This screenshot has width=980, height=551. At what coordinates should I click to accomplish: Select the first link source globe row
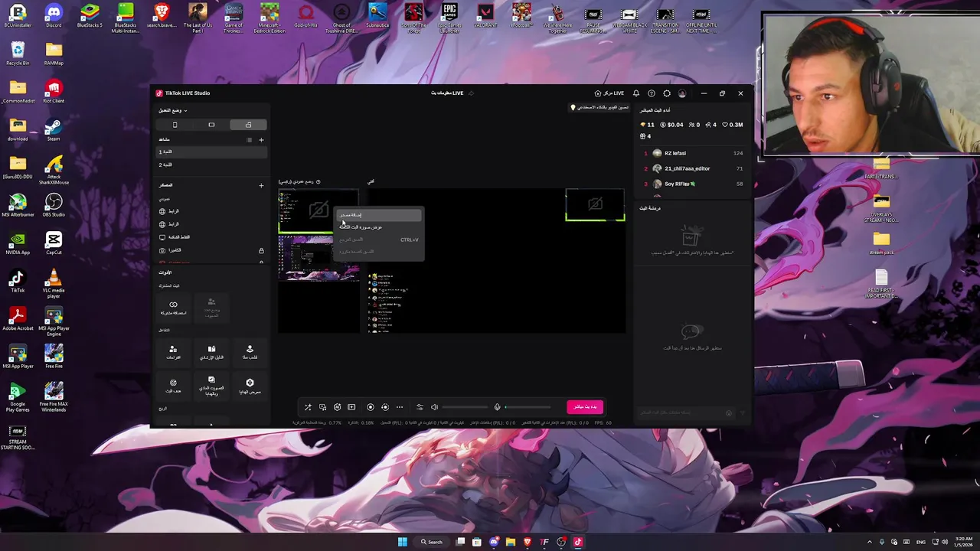(x=212, y=211)
